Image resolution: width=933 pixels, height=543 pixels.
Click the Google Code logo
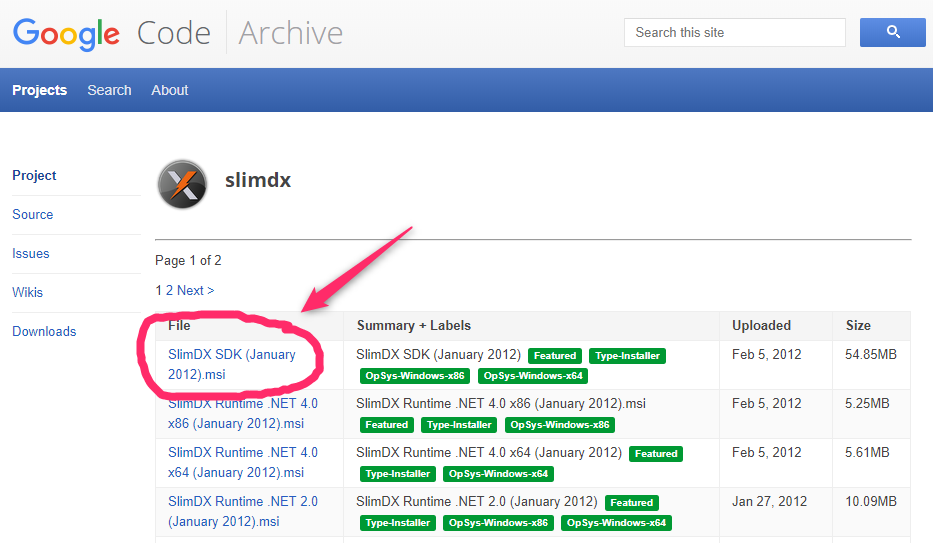(112, 33)
